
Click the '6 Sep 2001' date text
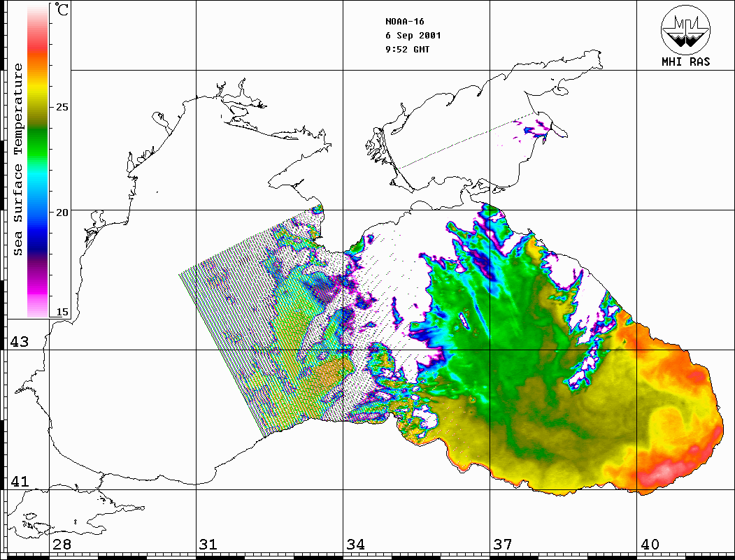coord(413,36)
